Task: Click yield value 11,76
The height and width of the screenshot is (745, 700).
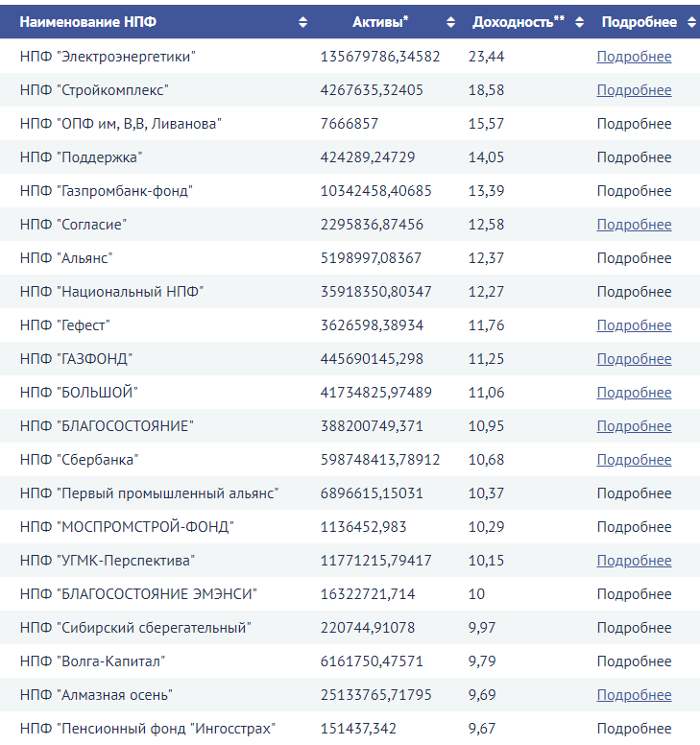Action: (x=486, y=325)
